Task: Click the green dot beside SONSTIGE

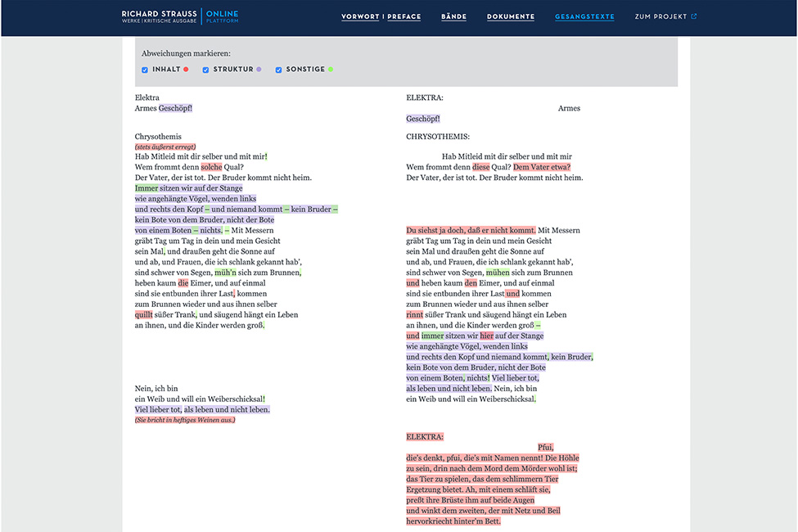Action: coord(331,69)
